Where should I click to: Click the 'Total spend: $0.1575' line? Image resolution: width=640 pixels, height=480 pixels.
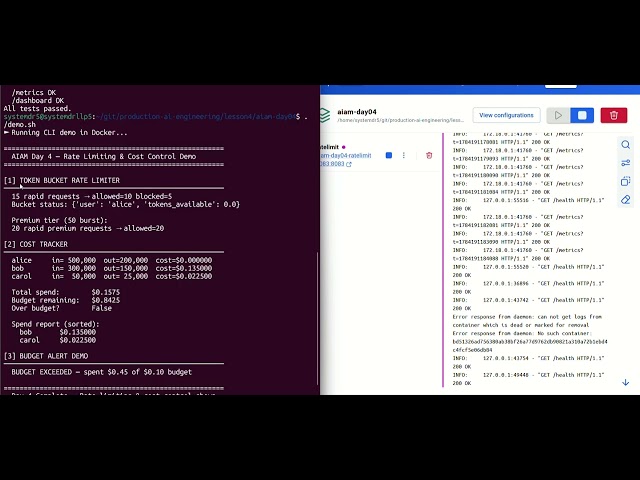(66, 292)
